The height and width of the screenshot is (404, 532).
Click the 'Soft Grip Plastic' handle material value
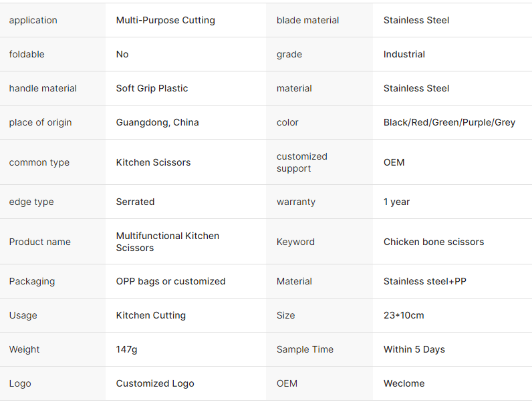click(x=152, y=88)
